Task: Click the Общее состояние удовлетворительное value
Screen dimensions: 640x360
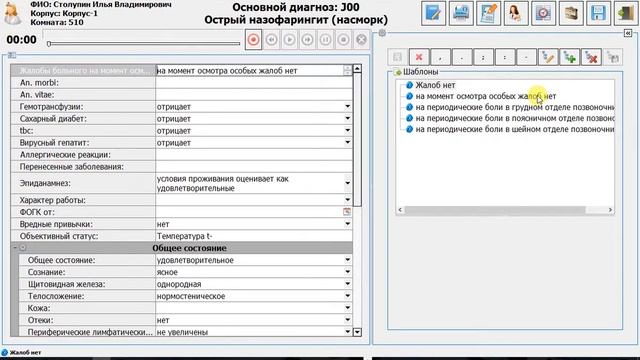Action: 195,260
